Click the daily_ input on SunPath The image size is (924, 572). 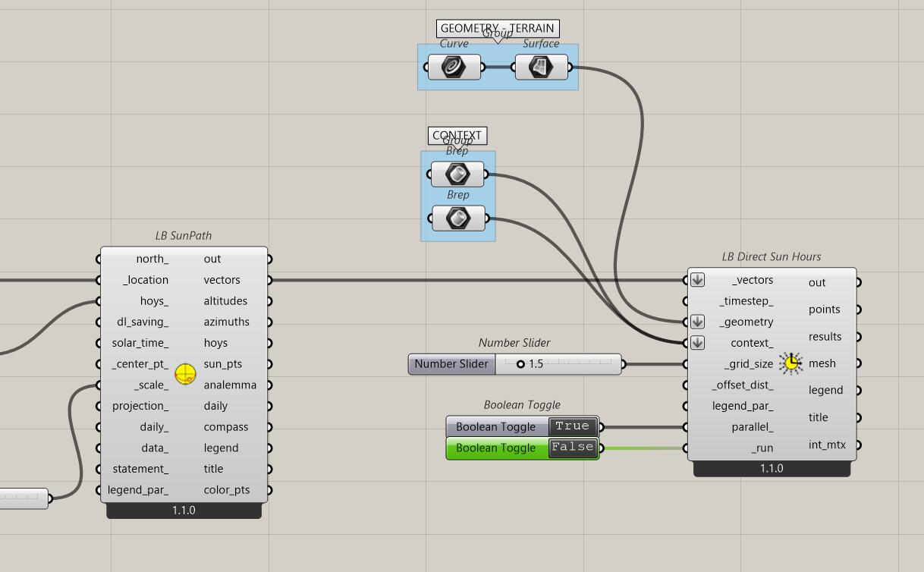pyautogui.click(x=154, y=427)
